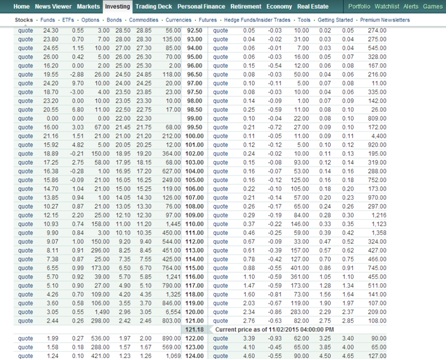Image resolution: width=448 pixels, height=360 pixels.
Task: Select the 1,325 call open interest value
Action: coord(173,294)
